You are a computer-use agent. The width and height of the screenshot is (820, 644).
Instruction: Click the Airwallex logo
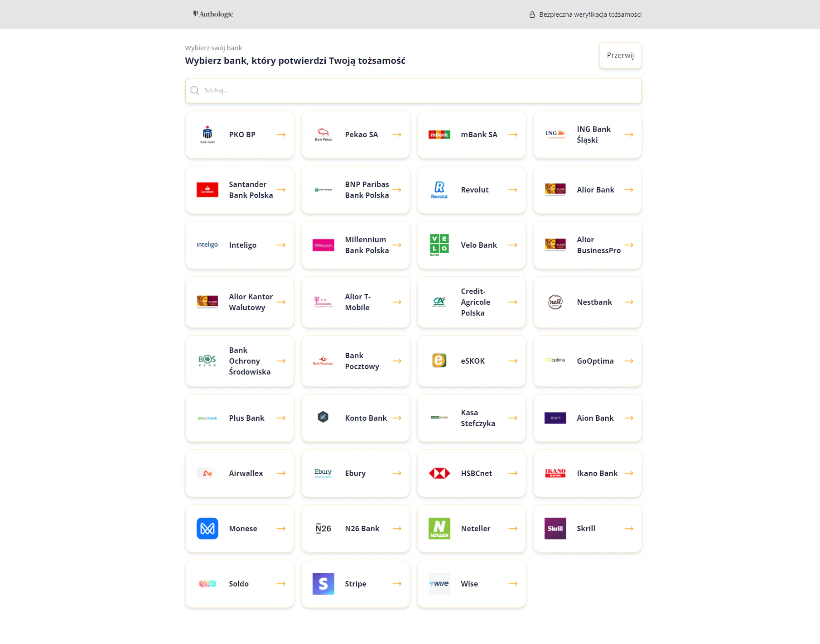207,473
